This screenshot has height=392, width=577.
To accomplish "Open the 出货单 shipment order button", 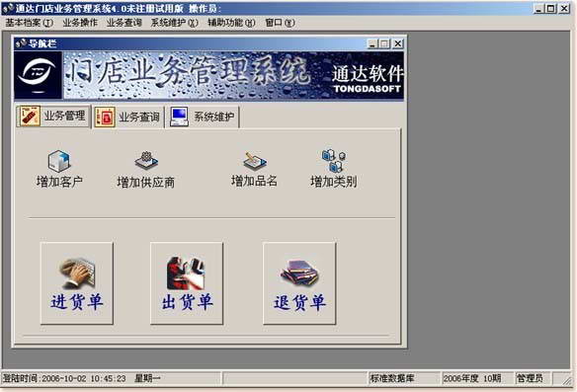I will click(187, 283).
